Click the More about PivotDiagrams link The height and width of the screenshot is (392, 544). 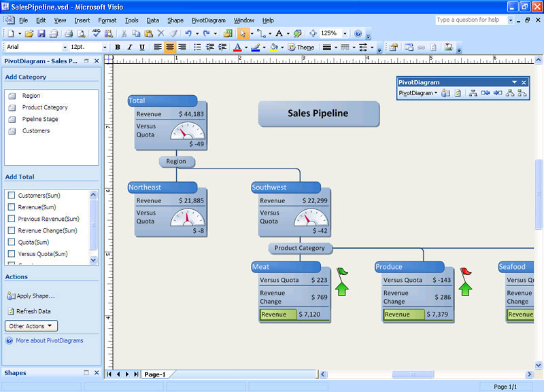[49, 340]
